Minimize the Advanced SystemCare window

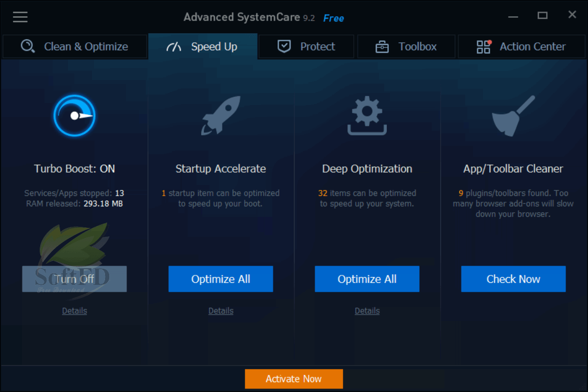coord(513,17)
